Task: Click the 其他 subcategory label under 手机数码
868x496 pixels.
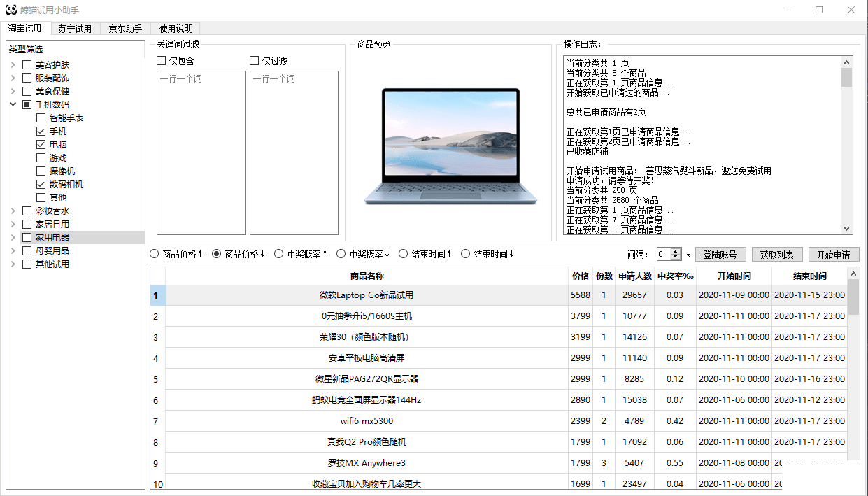Action: pos(58,198)
